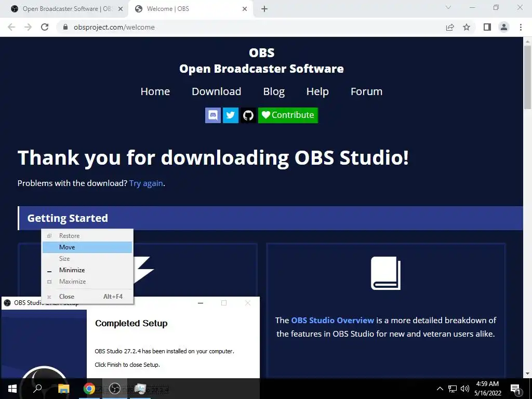
Task: Click scrollbar down arrow
Action: click(x=527, y=374)
